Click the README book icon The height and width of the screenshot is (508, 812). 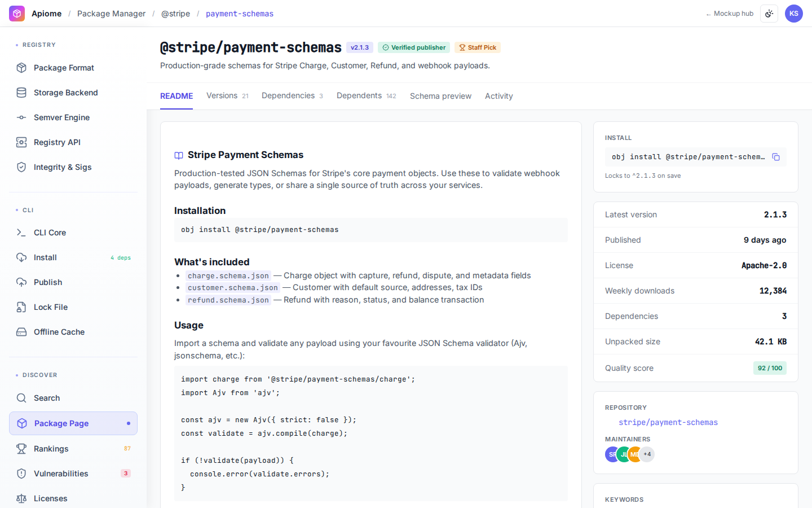click(179, 155)
